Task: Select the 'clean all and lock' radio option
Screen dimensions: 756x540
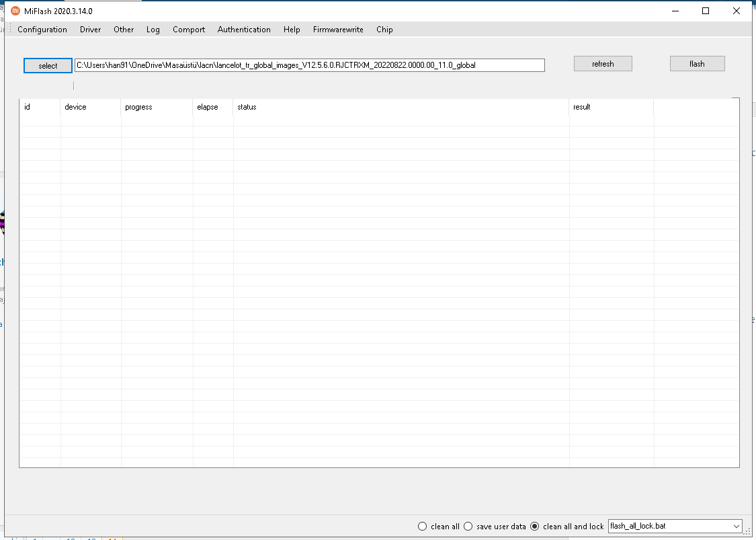Action: (x=566, y=526)
